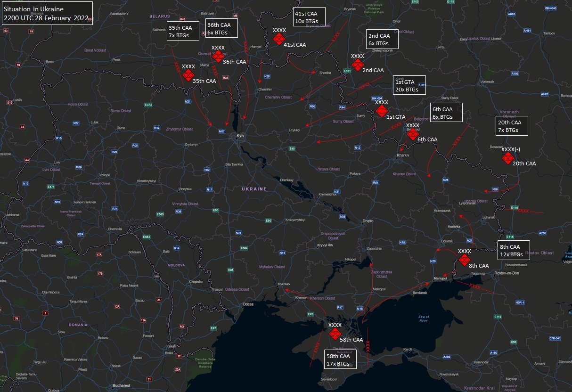Click the BELARUS country label
This screenshot has width=572, height=392.
coord(159,16)
